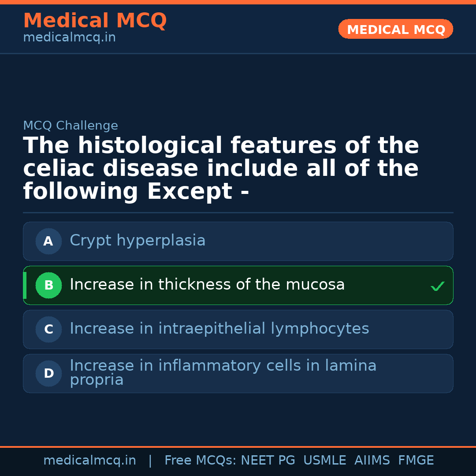Pick the inflammatory cells in lamina propria answer
The width and height of the screenshot is (476, 476).
point(223,372)
